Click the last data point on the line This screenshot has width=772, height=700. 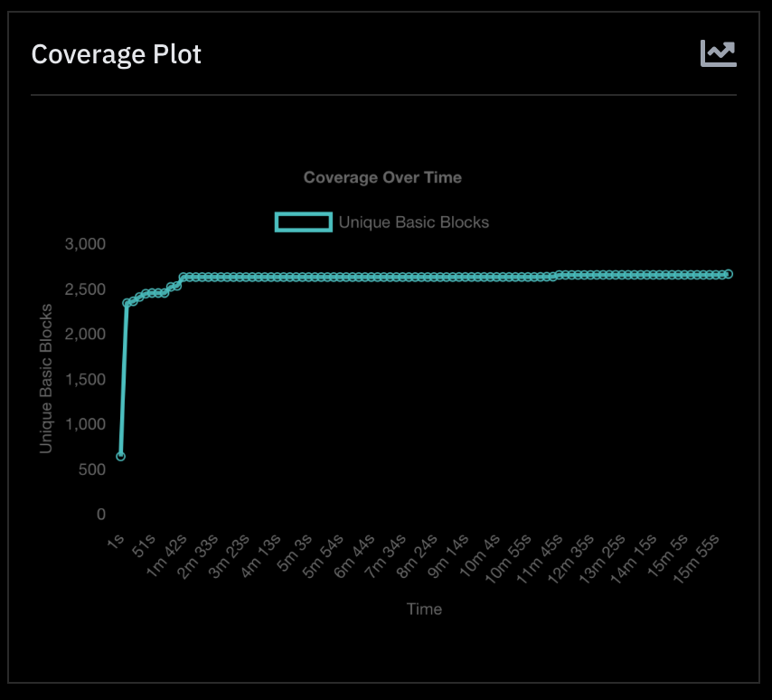point(728,274)
